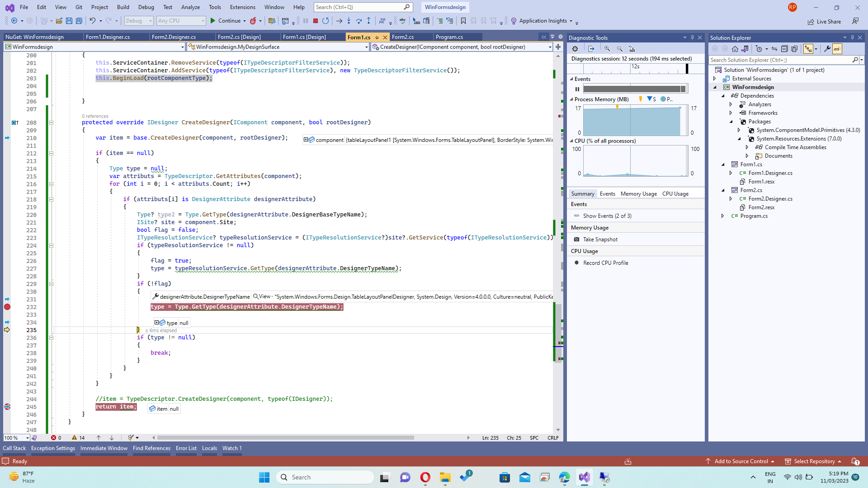Expand the Program.cs node

[x=722, y=216]
